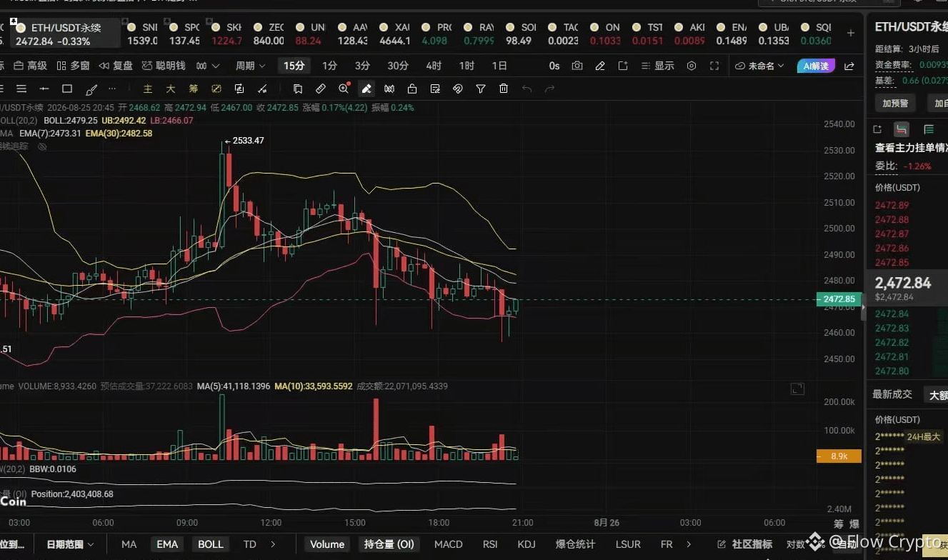Image resolution: width=948 pixels, height=560 pixels.
Task: Click the 2472.85 current price axis label
Action: (838, 299)
